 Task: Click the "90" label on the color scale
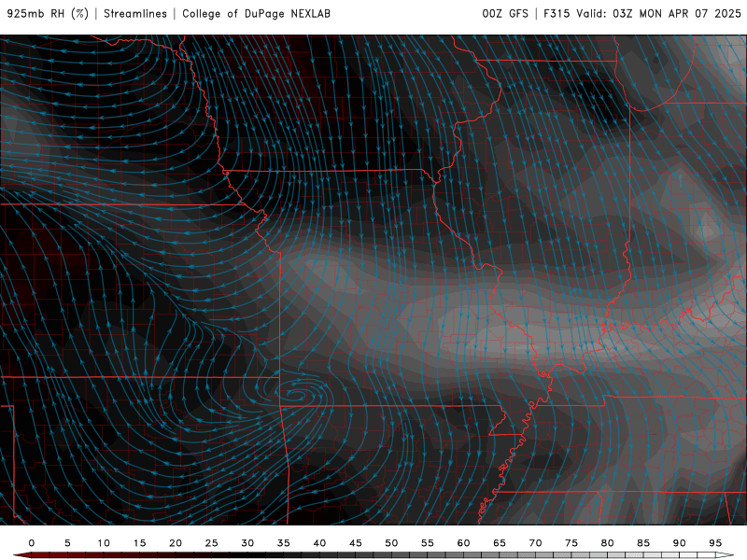[679, 543]
